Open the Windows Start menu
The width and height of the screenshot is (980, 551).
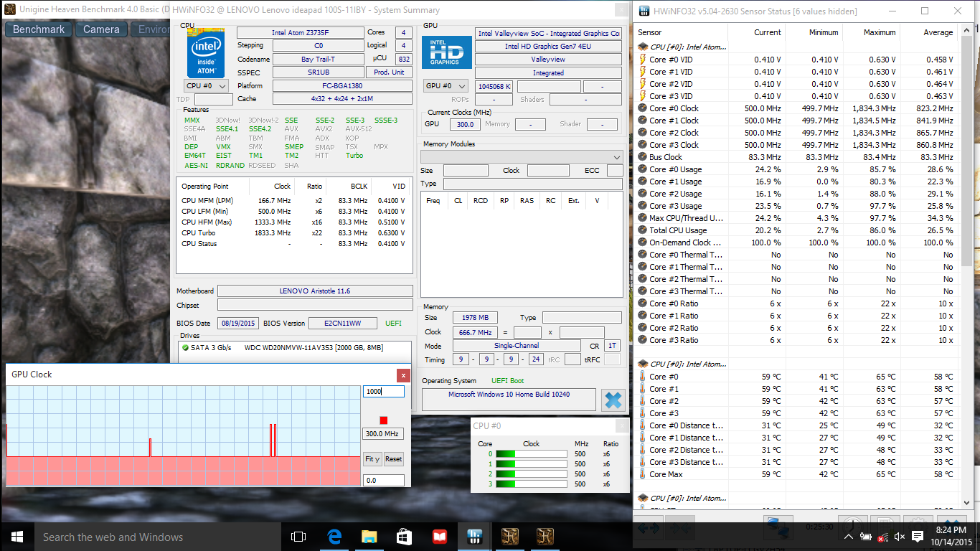[x=17, y=537]
